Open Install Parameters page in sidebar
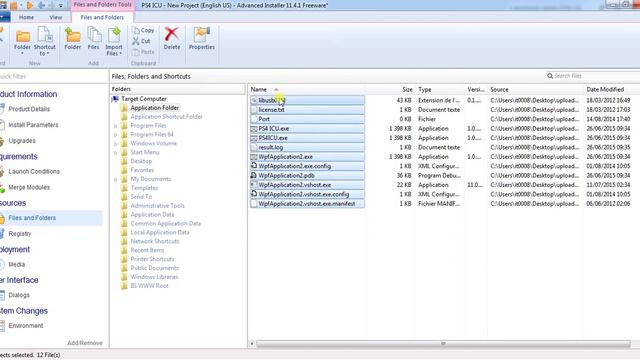The height and width of the screenshot is (360, 640). pyautogui.click(x=33, y=125)
